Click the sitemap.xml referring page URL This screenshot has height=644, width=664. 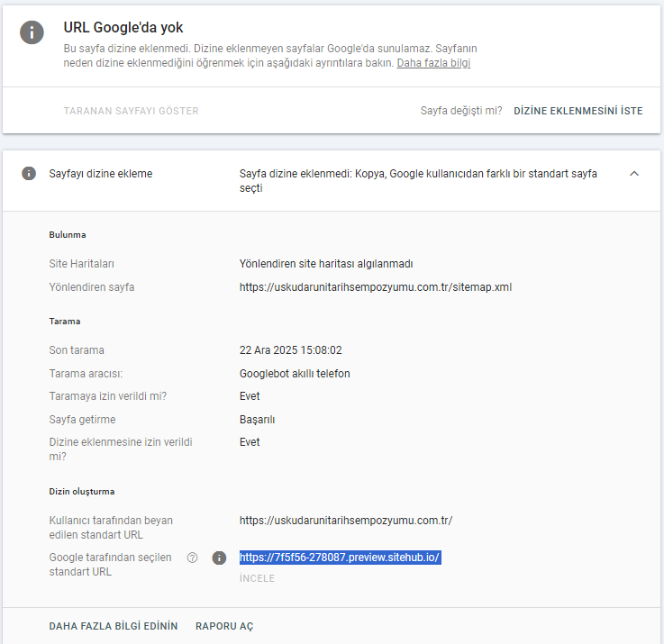pos(375,287)
